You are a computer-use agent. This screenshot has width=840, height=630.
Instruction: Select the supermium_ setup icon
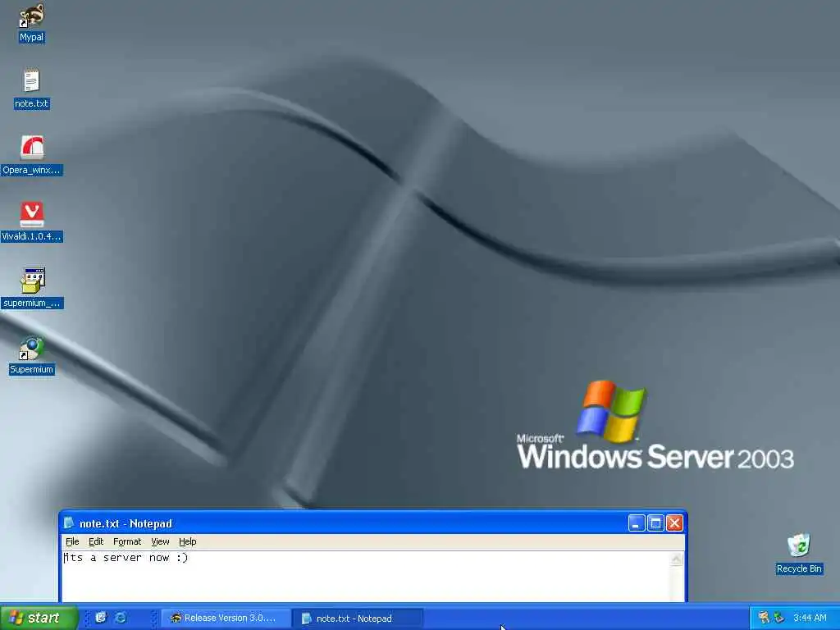tap(32, 288)
